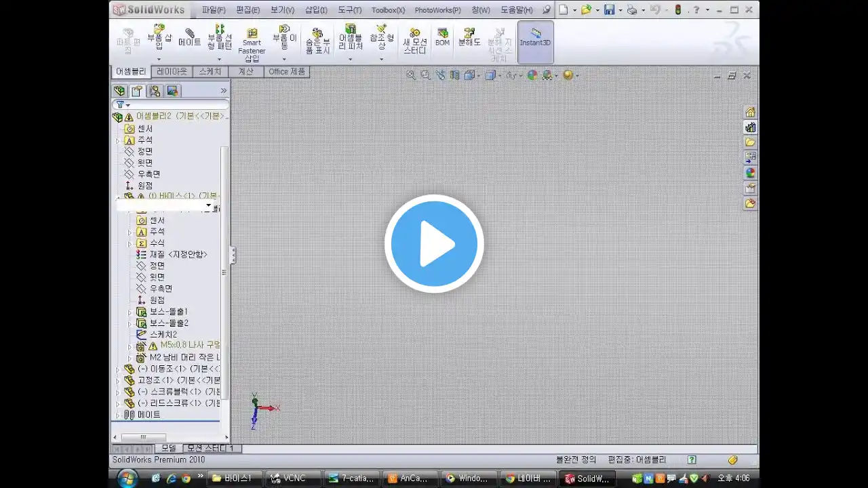Click the Zoom to Fit magnifier icon
The width and height of the screenshot is (868, 488).
[x=411, y=75]
